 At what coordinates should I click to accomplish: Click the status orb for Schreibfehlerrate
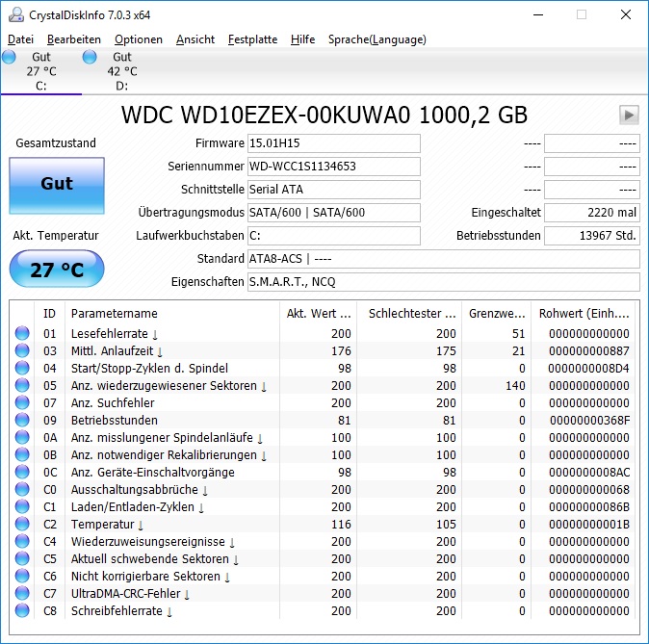22,611
